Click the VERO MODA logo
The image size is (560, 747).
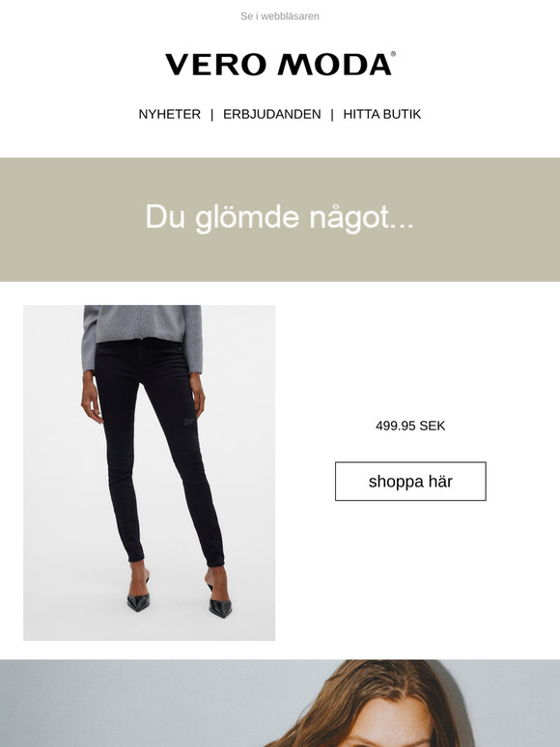(x=280, y=65)
